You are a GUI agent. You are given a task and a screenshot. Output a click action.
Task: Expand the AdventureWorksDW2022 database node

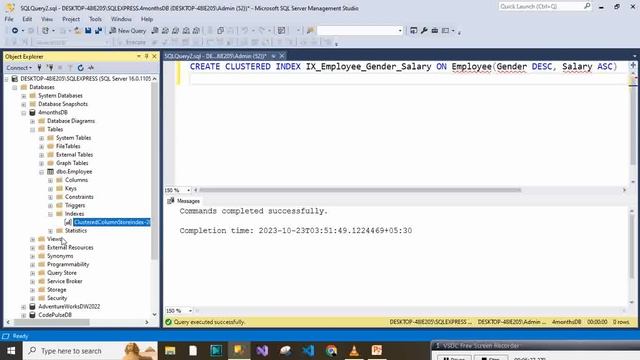coord(24,307)
